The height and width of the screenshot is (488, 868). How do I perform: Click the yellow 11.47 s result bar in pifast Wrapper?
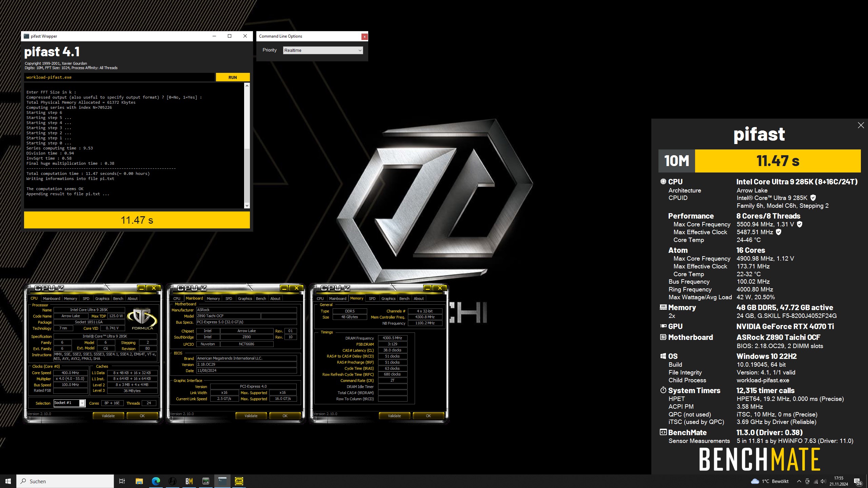(137, 220)
